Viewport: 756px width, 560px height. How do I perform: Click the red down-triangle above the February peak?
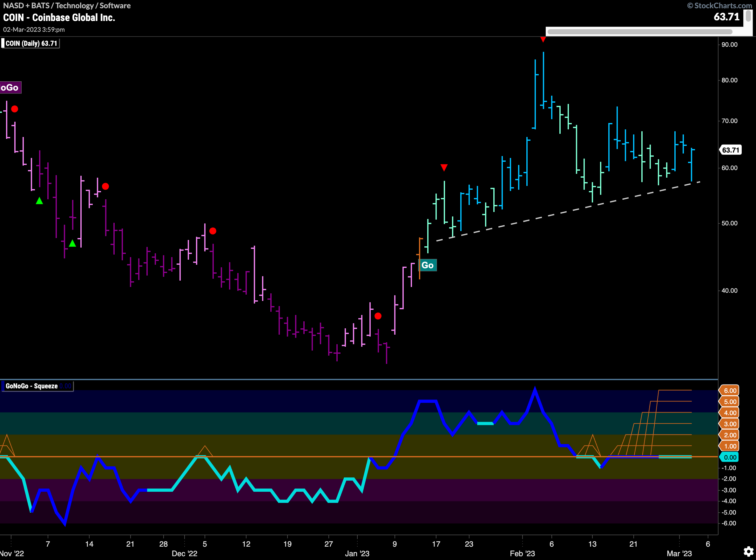[543, 40]
